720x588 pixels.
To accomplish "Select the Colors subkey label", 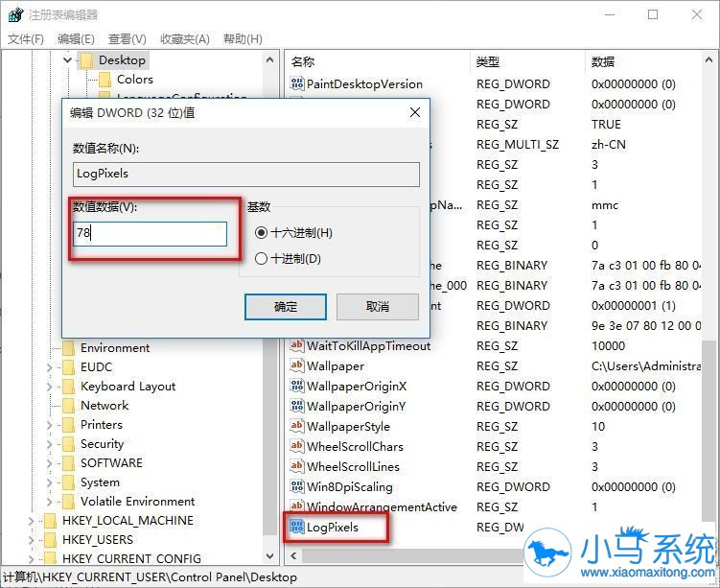I will click(135, 80).
